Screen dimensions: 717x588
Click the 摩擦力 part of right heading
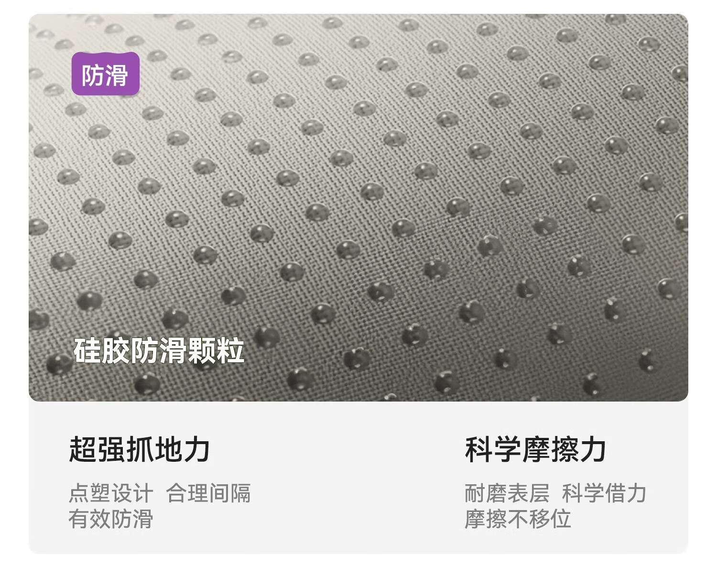564,449
